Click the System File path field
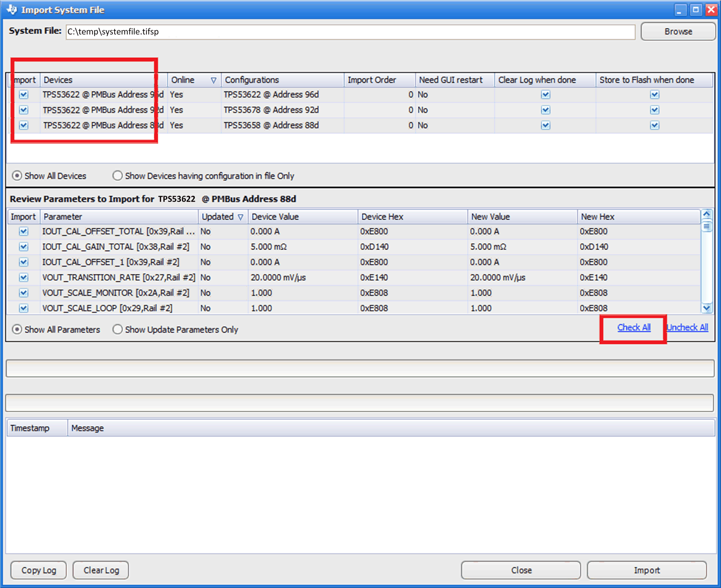The image size is (721, 588). 350,32
